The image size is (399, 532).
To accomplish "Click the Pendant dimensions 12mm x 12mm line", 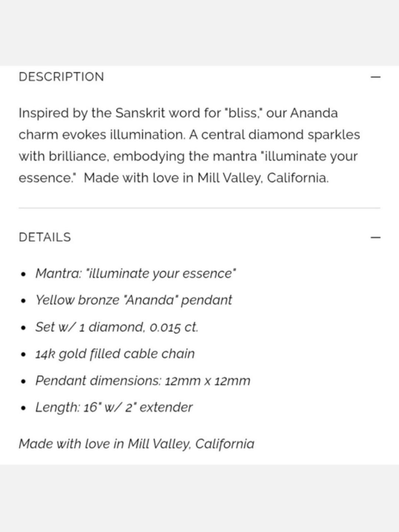I will 143,381.
